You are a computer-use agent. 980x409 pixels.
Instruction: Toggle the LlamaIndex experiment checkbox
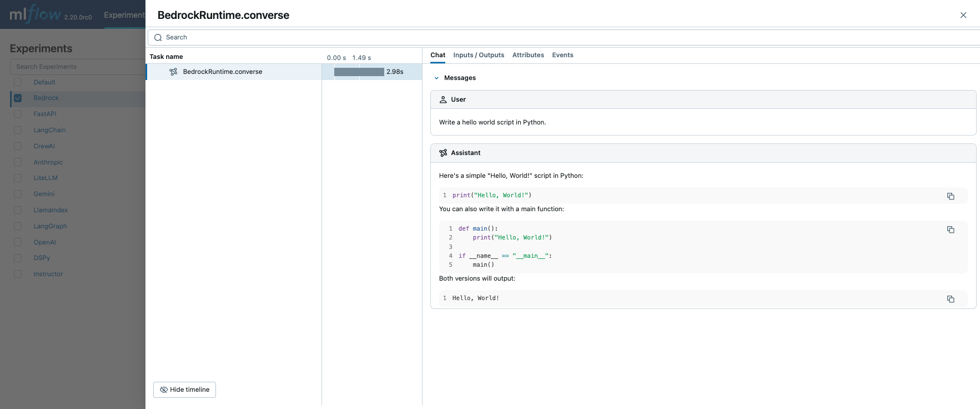point(18,210)
